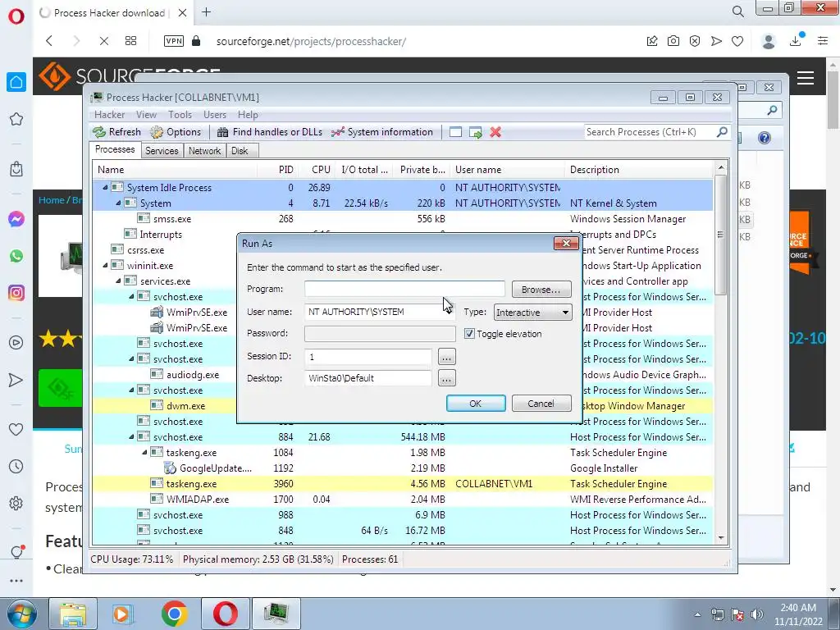
Task: Click the Browse... button in Run As
Action: coord(541,290)
